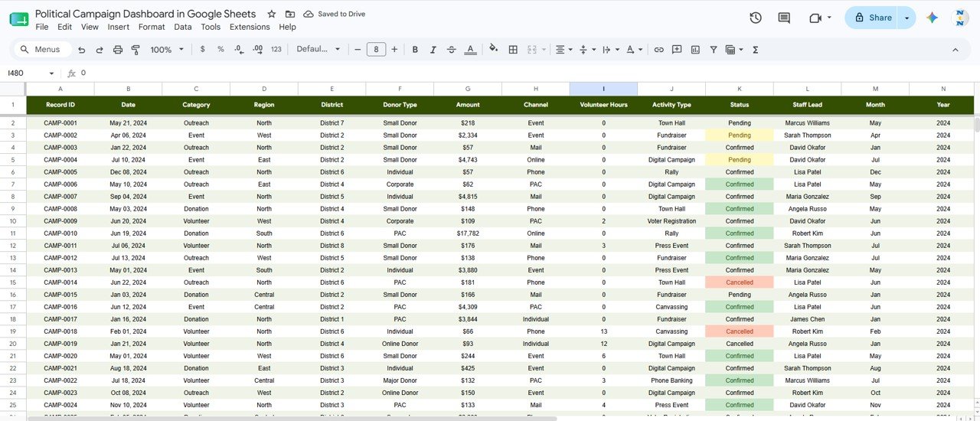Open filter views dropdown
980x421 pixels.
tap(734, 50)
